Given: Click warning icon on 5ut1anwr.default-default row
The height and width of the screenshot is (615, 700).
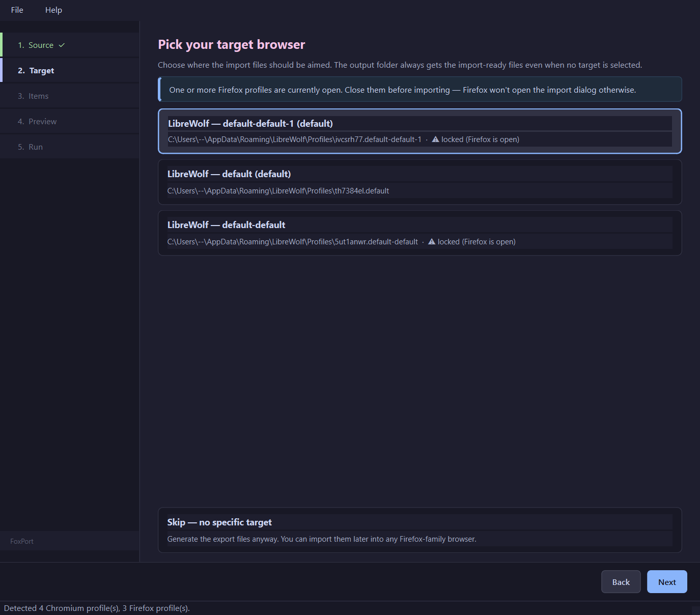Looking at the screenshot, I should (432, 241).
